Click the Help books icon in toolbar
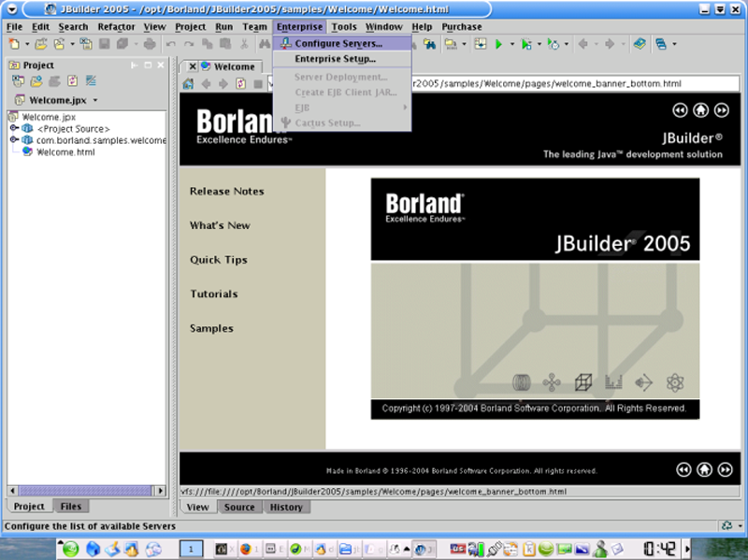 point(639,44)
